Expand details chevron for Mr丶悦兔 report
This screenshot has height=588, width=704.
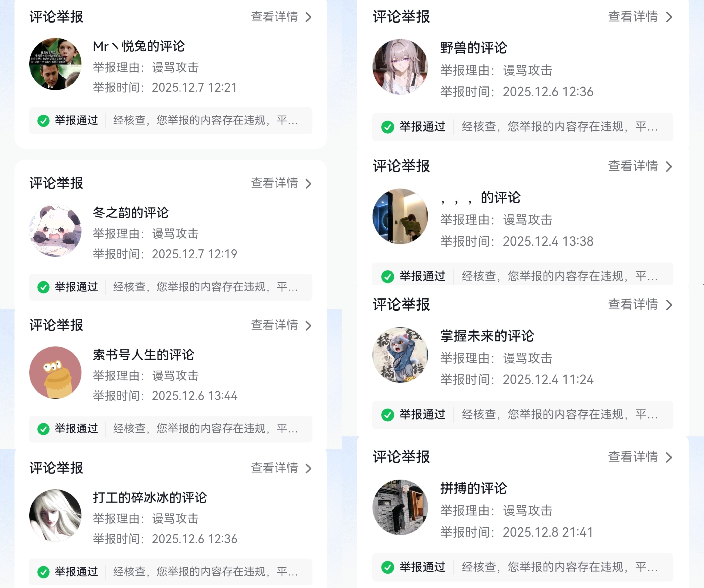[x=308, y=17]
